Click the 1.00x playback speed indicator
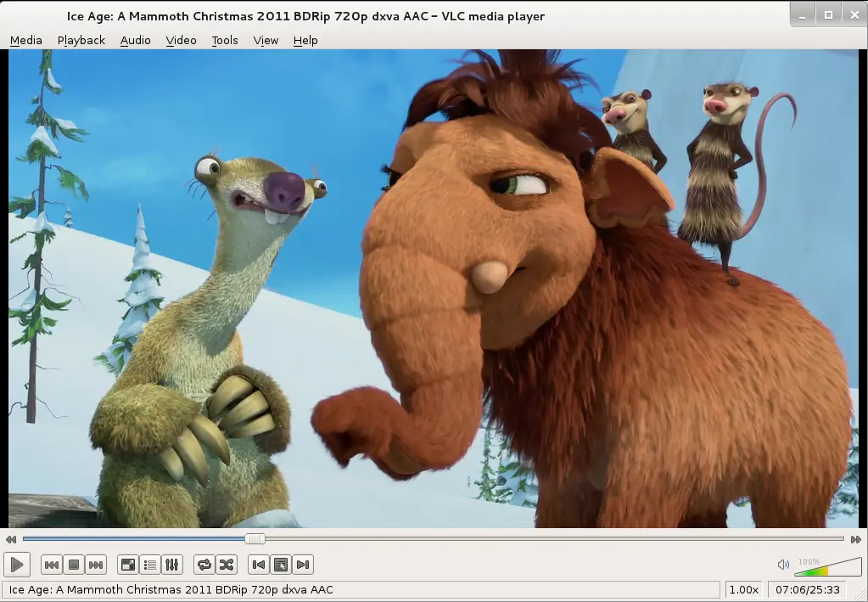The width and height of the screenshot is (868, 602). [743, 590]
